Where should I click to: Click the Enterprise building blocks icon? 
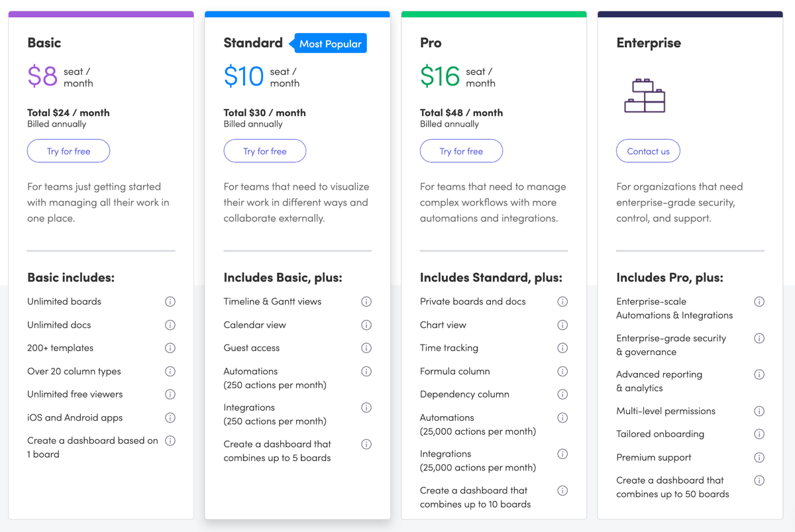(645, 95)
